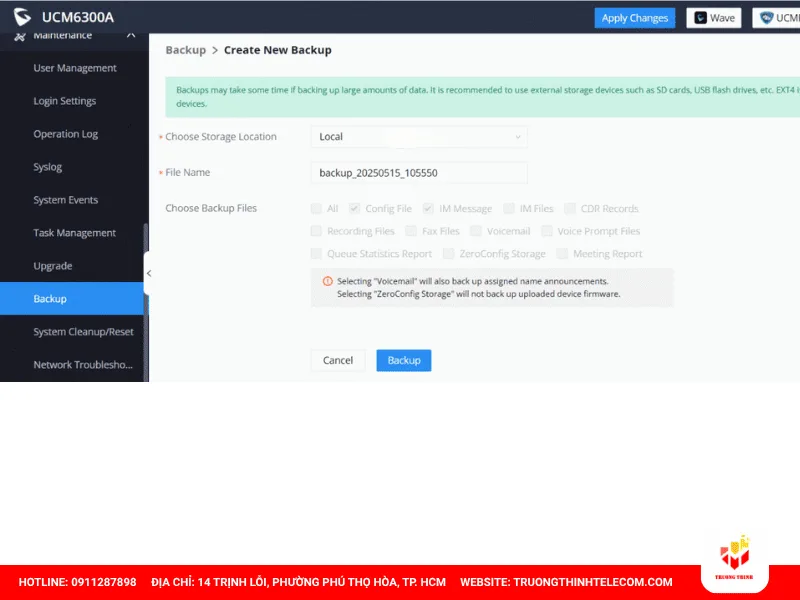
Task: Click the Trường Thịnh logo badge
Action: 735,560
